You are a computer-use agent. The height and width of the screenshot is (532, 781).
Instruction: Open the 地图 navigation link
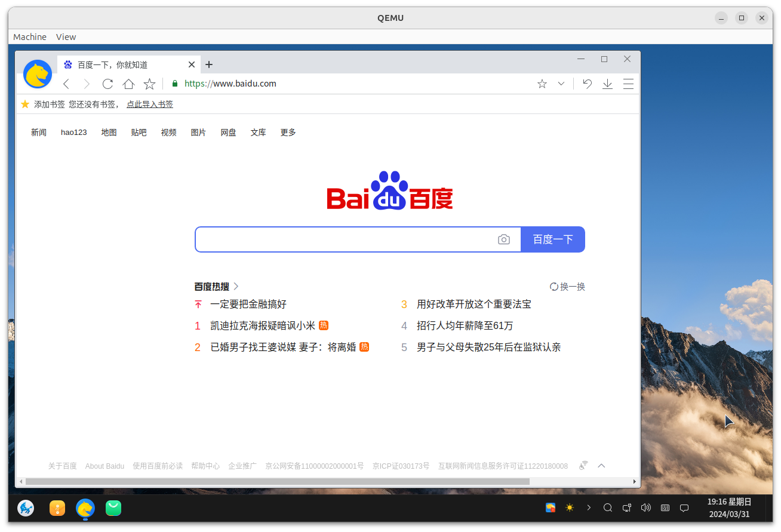click(109, 133)
